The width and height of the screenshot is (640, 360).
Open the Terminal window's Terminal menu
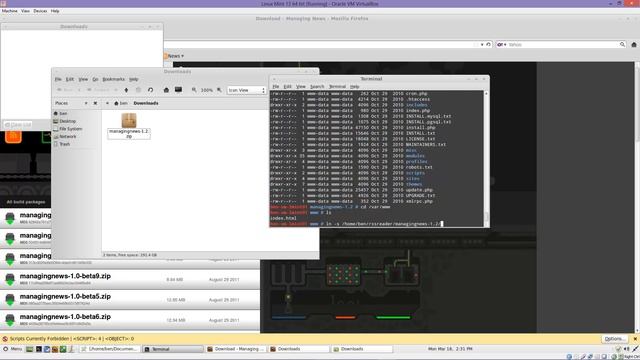[x=337, y=87]
